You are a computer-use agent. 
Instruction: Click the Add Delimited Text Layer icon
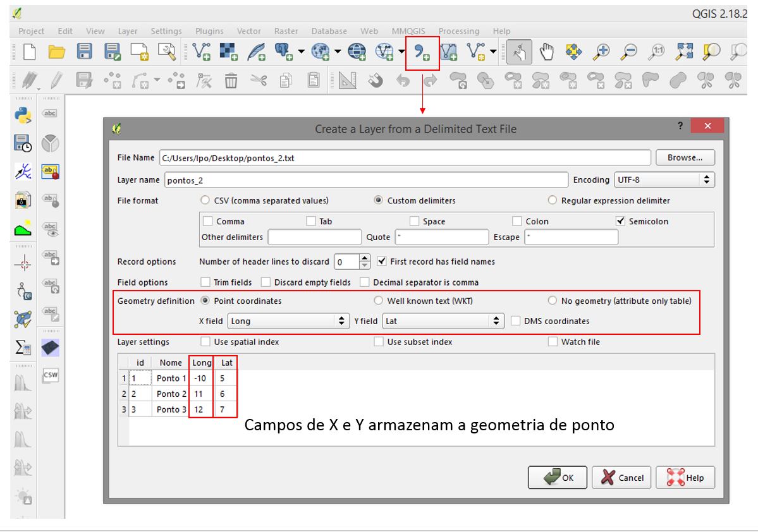click(422, 52)
